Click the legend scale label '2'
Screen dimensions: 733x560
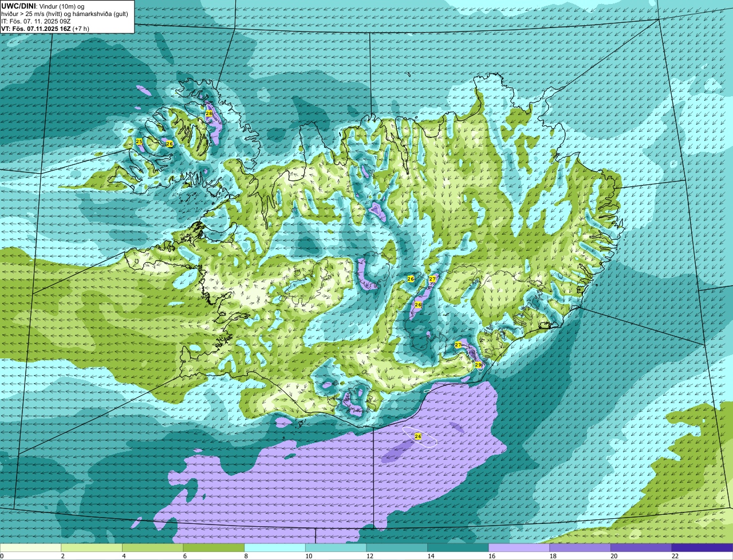[62, 556]
